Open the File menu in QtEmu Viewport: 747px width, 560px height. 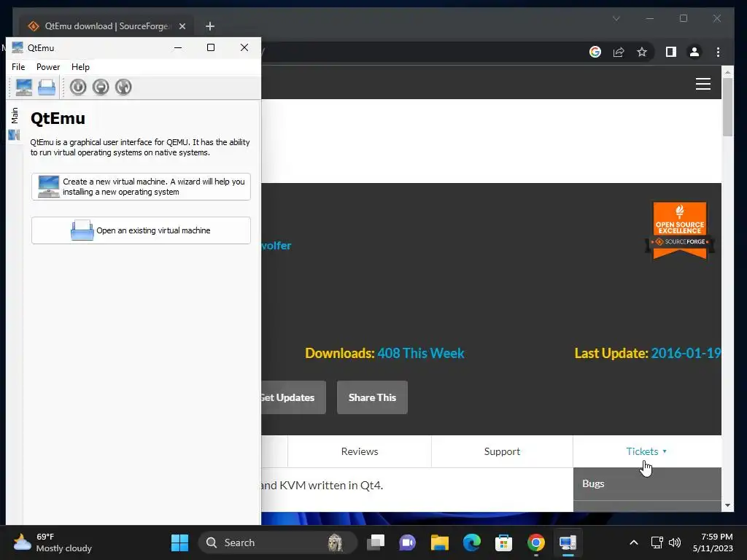(18, 67)
